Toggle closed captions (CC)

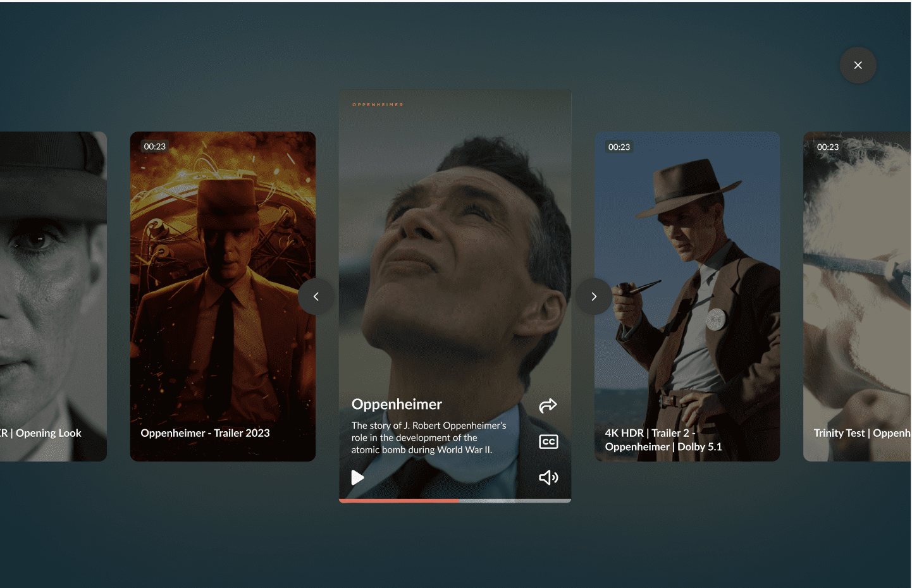tap(548, 442)
